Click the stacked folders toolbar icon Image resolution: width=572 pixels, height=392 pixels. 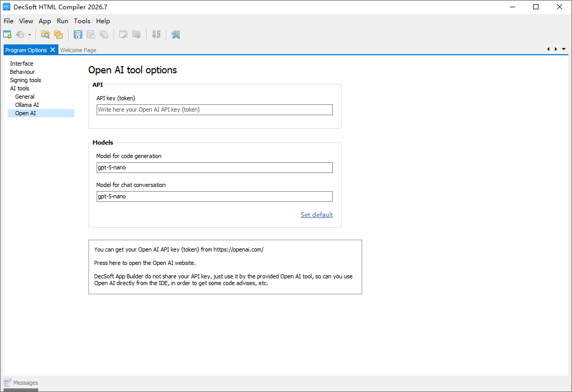(x=58, y=35)
